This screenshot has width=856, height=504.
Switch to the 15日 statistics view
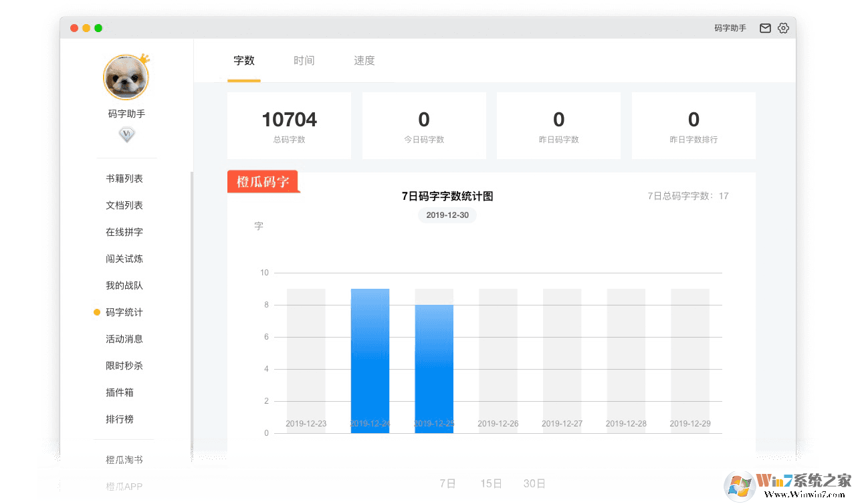[x=490, y=483]
